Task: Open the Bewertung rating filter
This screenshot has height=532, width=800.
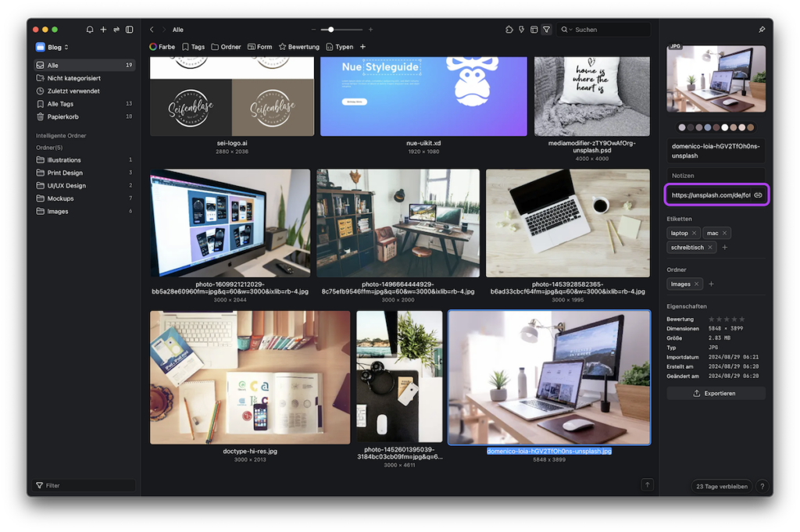Action: (299, 47)
